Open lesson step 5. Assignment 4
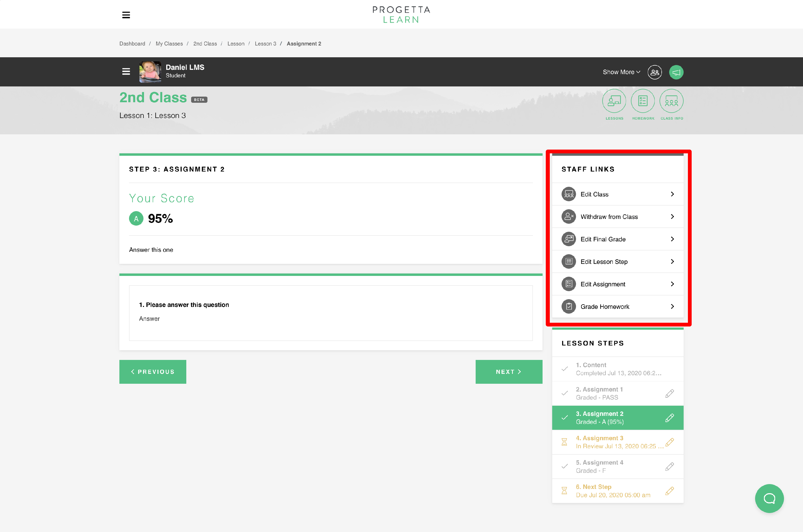The image size is (803, 532). (618, 466)
